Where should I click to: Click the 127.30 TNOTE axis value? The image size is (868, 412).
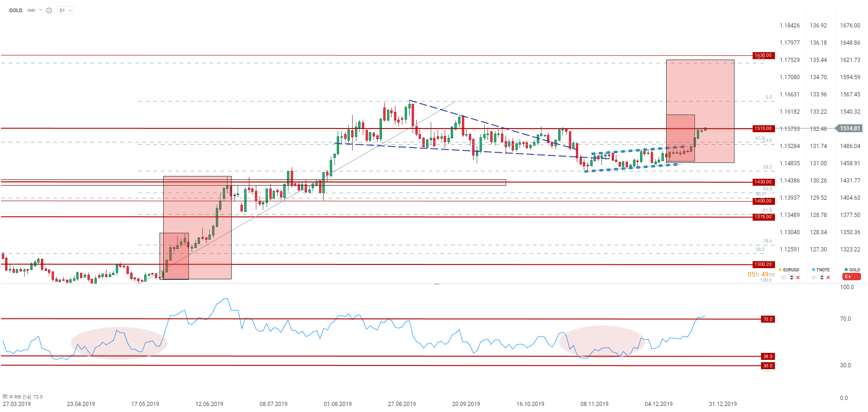(819, 250)
